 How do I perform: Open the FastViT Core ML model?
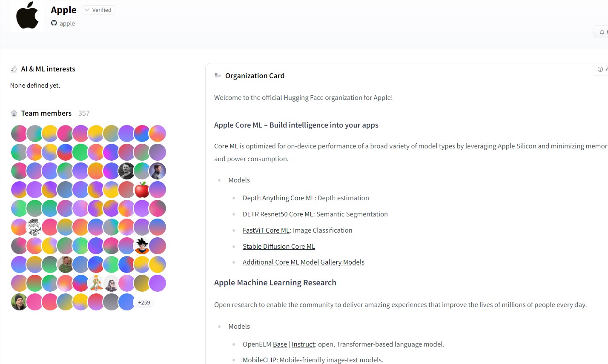click(266, 230)
